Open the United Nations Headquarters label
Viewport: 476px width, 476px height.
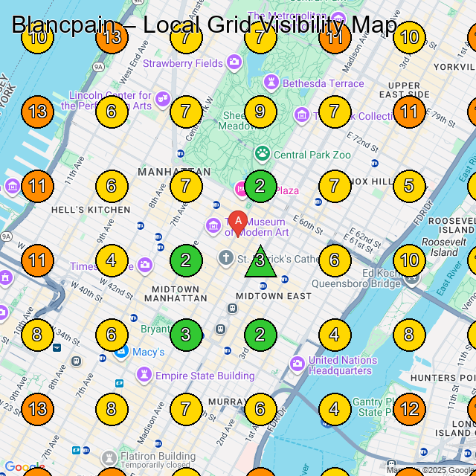[343, 365]
